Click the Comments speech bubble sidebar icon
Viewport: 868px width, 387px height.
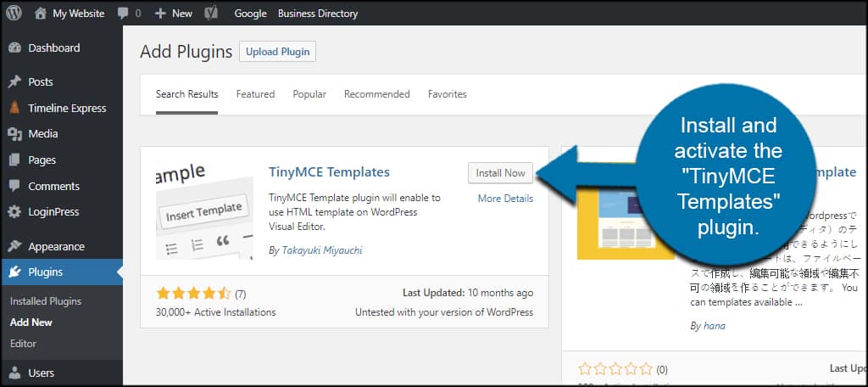pyautogui.click(x=15, y=186)
